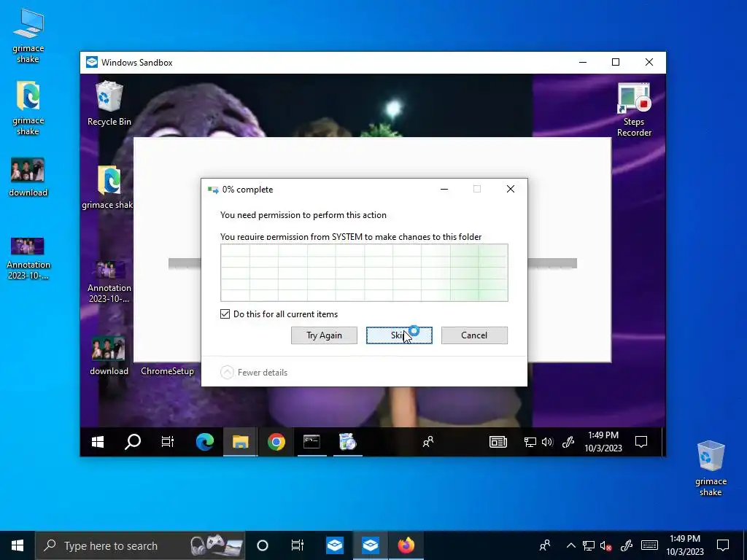Select the download image on host desktop
This screenshot has width=747, height=560.
coord(28,177)
